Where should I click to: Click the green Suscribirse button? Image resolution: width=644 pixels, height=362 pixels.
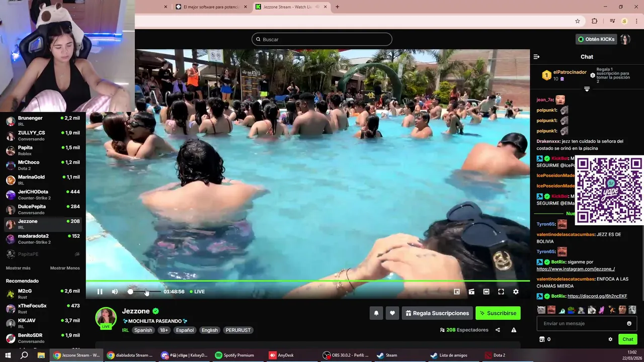[498, 313]
